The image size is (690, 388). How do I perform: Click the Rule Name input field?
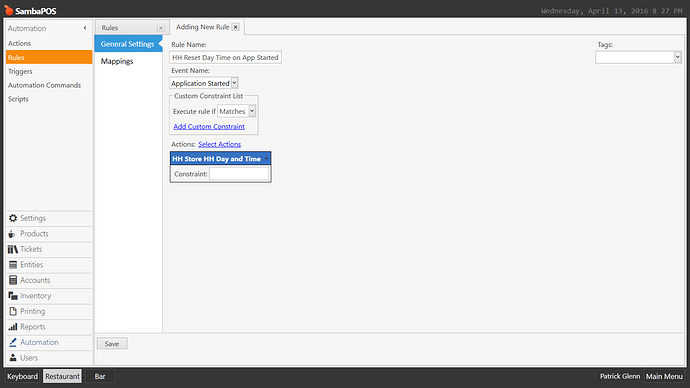225,57
